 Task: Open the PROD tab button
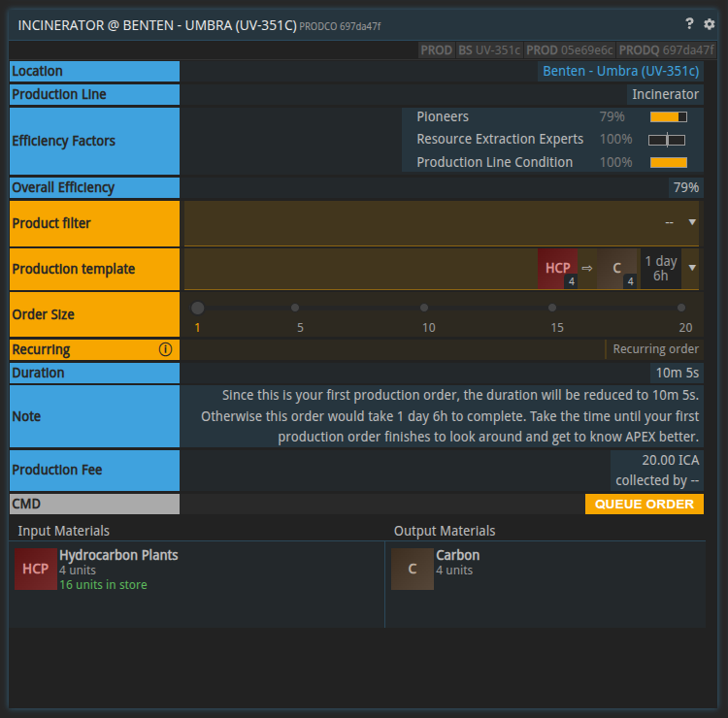click(437, 49)
